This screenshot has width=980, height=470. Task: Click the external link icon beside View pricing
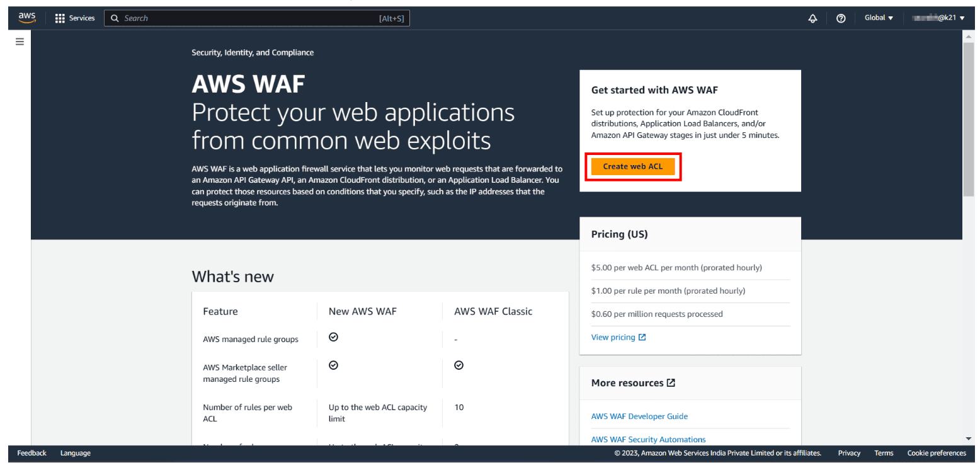(642, 337)
